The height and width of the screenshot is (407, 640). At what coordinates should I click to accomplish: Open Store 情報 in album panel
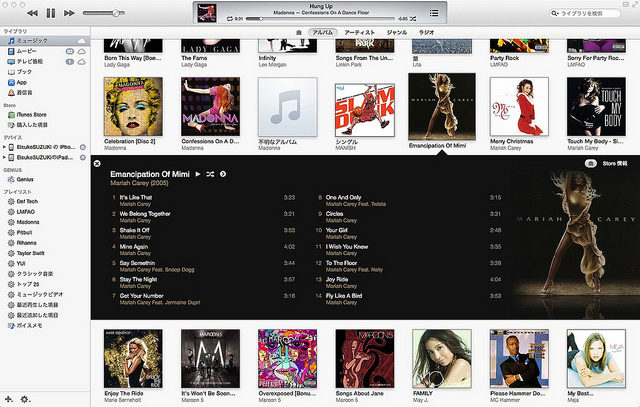pyautogui.click(x=615, y=163)
